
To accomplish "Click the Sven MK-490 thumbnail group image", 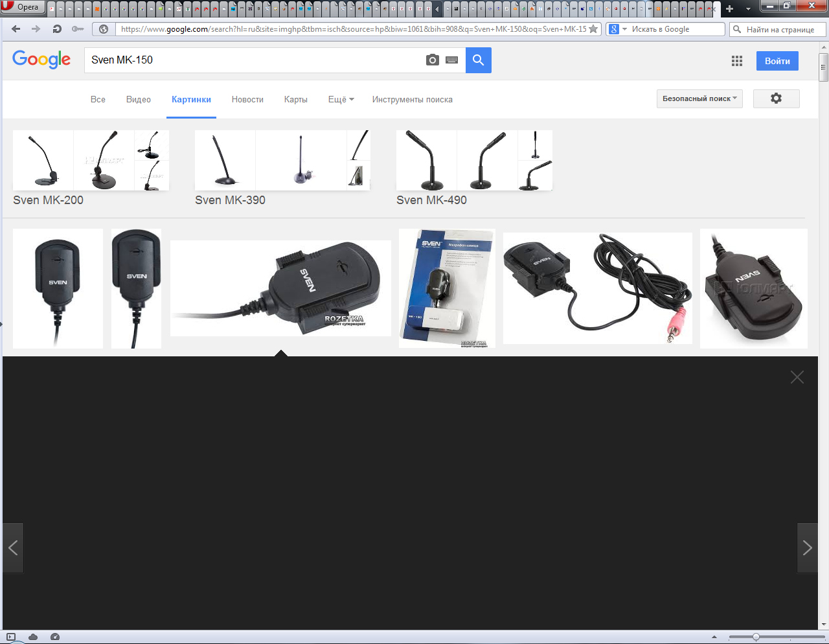I will point(475,160).
